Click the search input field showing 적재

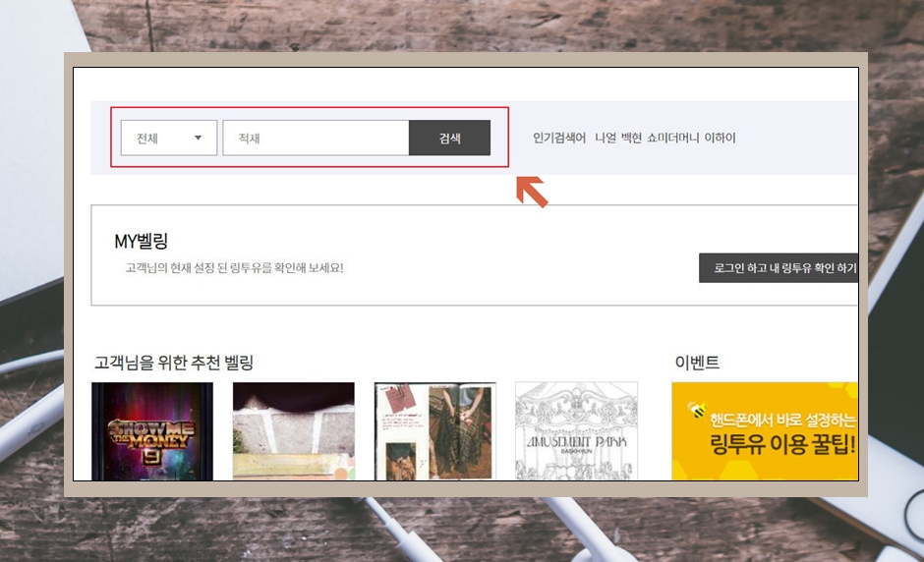[316, 138]
